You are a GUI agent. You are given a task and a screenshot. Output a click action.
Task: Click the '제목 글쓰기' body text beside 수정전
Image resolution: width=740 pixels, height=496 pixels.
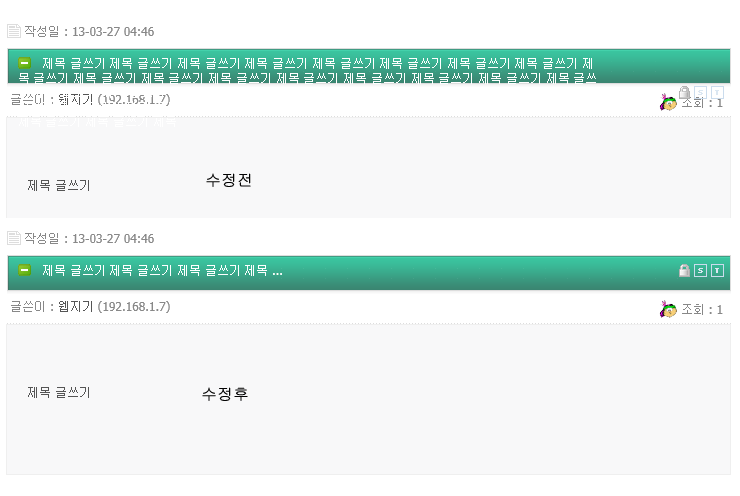click(x=59, y=185)
